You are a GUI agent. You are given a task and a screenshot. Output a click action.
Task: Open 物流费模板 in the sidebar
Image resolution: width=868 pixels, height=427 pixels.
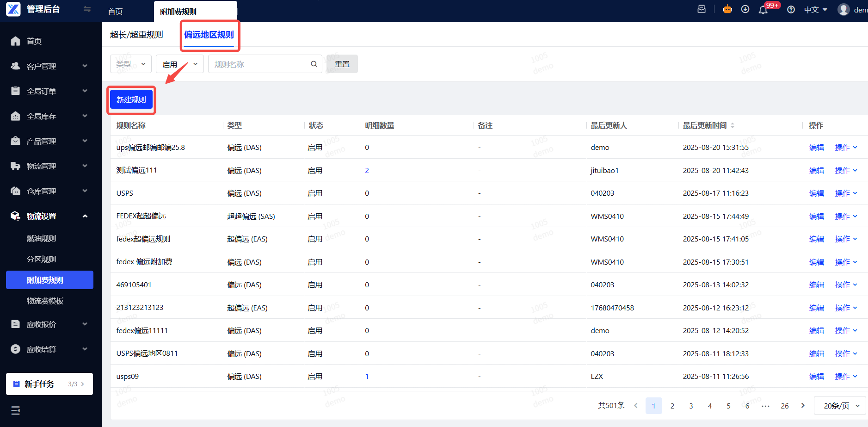pyautogui.click(x=45, y=301)
